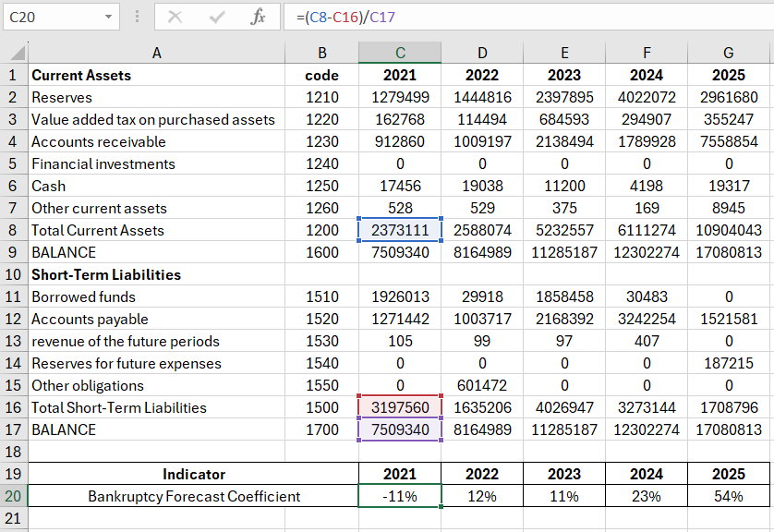Click the Insert Function fx icon
Viewport: 774px width, 532px height.
259,18
